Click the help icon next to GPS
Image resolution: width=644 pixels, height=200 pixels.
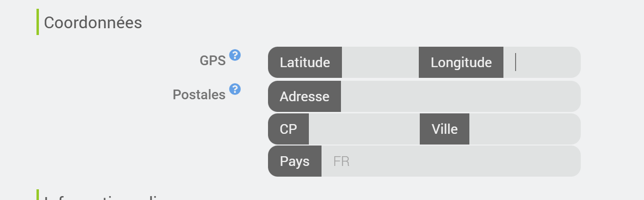pos(235,55)
